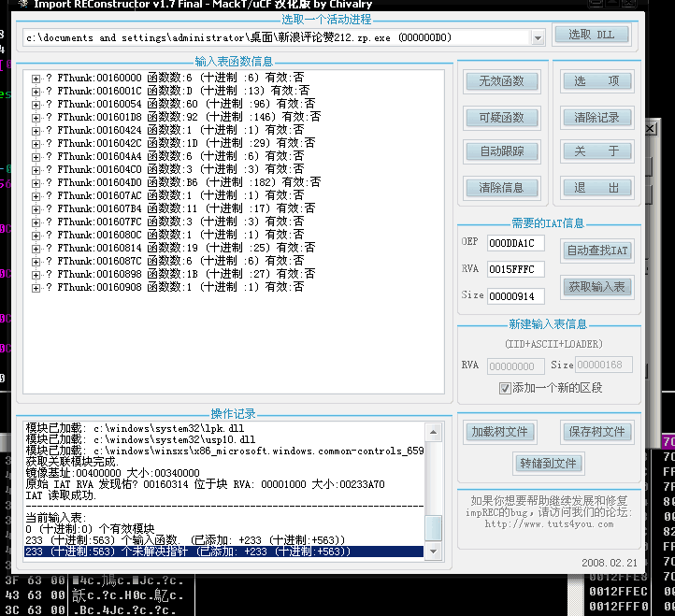Click the 保存树文件 button
This screenshot has height=616, width=675.
597,432
